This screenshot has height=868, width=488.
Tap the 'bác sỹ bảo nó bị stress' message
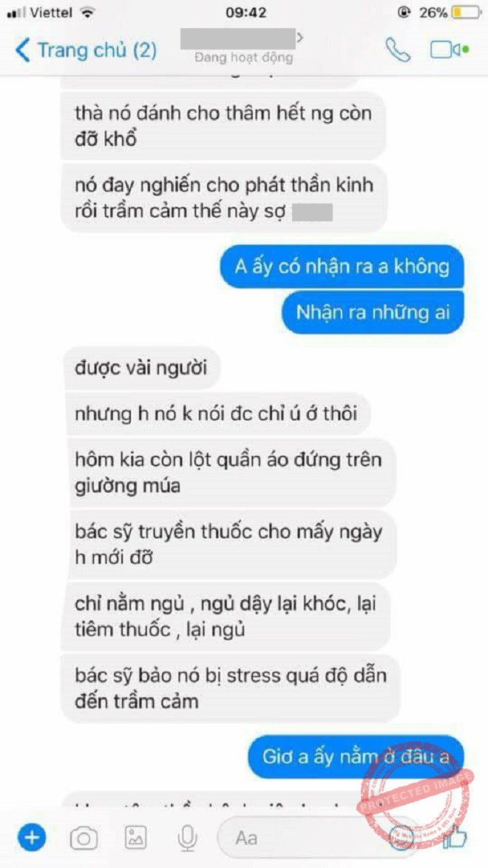(231, 689)
